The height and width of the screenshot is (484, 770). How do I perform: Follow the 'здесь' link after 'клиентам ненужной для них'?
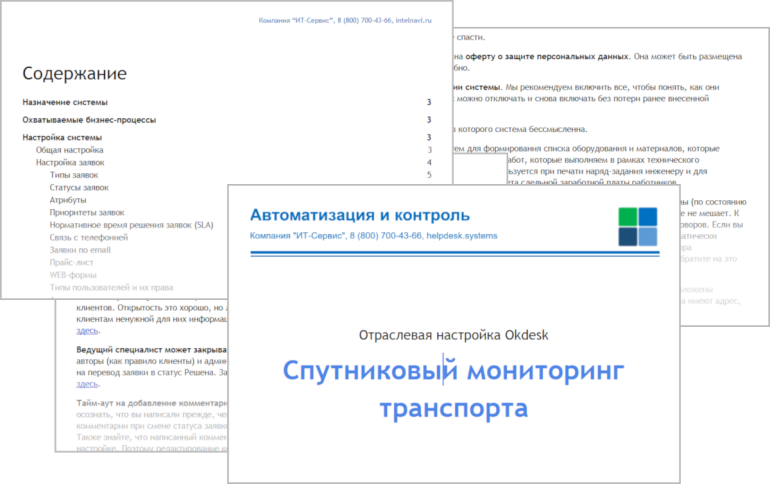pyautogui.click(x=87, y=331)
